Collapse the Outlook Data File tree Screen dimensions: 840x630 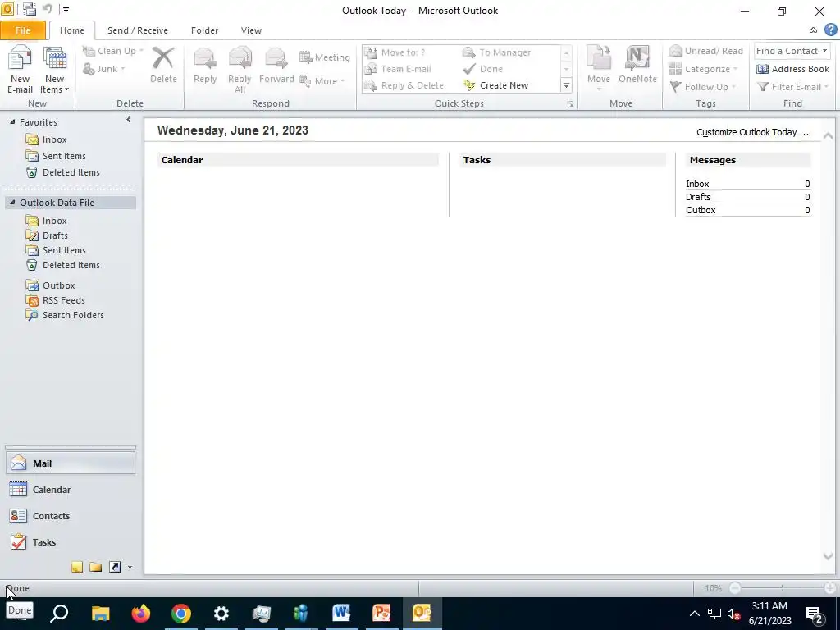(x=12, y=203)
